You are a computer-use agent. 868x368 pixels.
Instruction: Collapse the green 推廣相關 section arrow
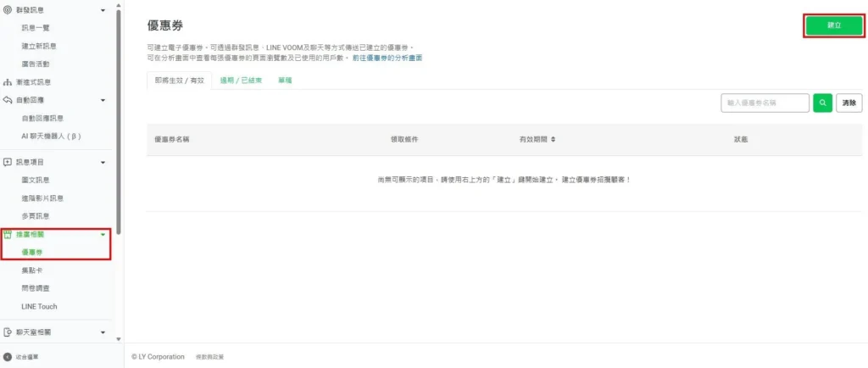[103, 235]
